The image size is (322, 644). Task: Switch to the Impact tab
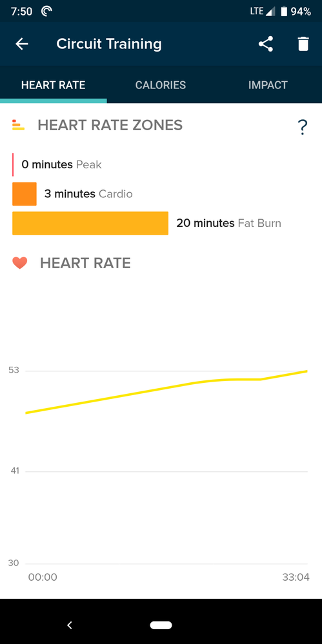(268, 85)
